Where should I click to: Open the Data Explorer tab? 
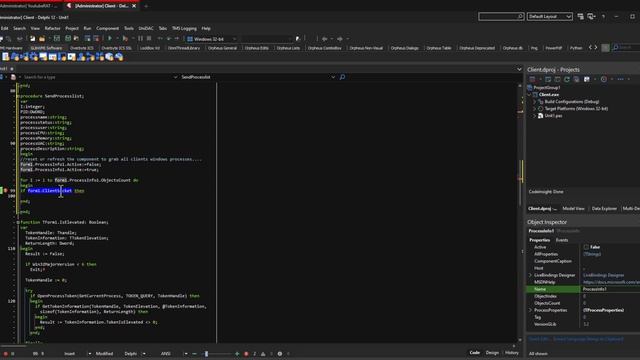coord(604,209)
